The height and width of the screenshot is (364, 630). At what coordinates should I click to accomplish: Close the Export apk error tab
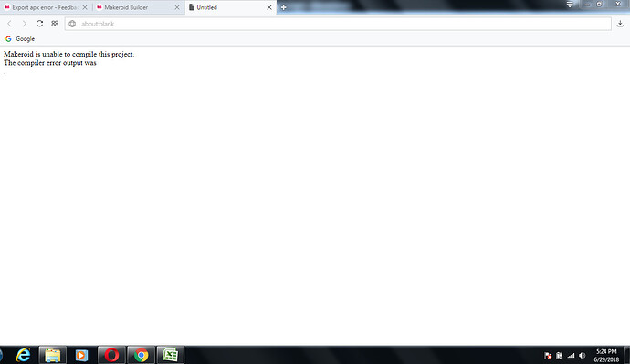pyautogui.click(x=85, y=7)
